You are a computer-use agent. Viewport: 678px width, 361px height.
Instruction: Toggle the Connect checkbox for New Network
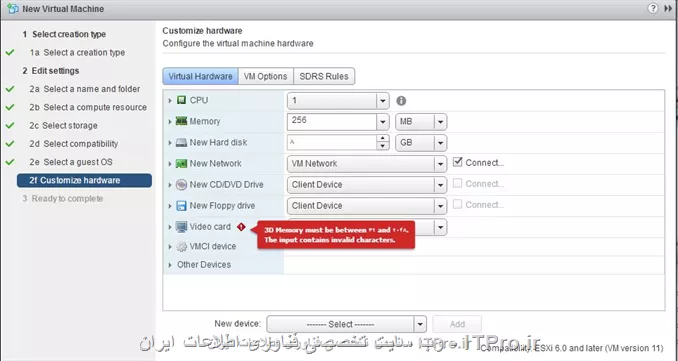457,162
